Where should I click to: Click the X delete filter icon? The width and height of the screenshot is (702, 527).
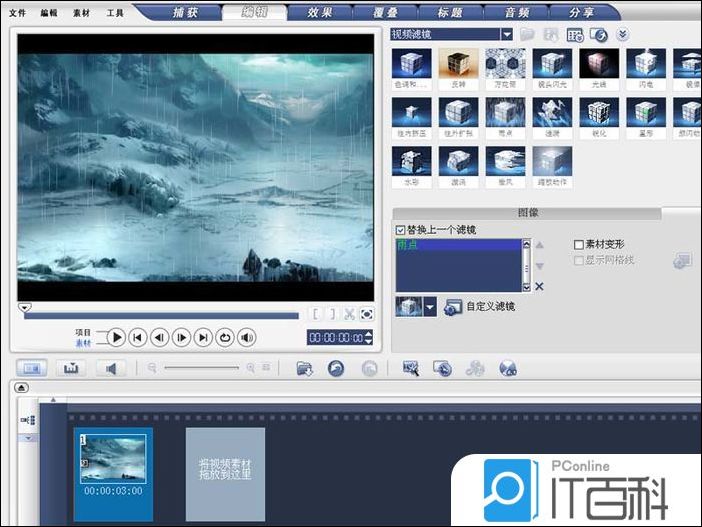click(x=540, y=287)
